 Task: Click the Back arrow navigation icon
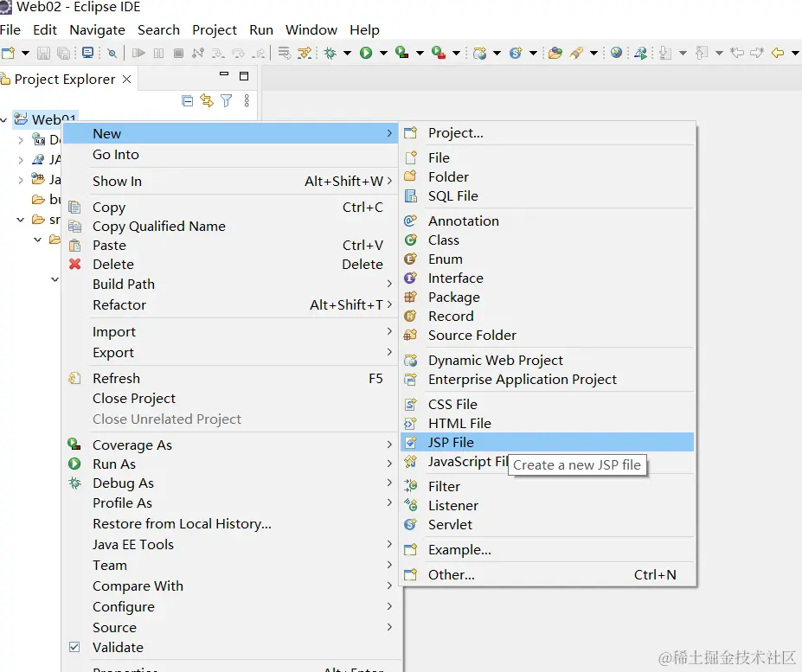[x=778, y=53]
